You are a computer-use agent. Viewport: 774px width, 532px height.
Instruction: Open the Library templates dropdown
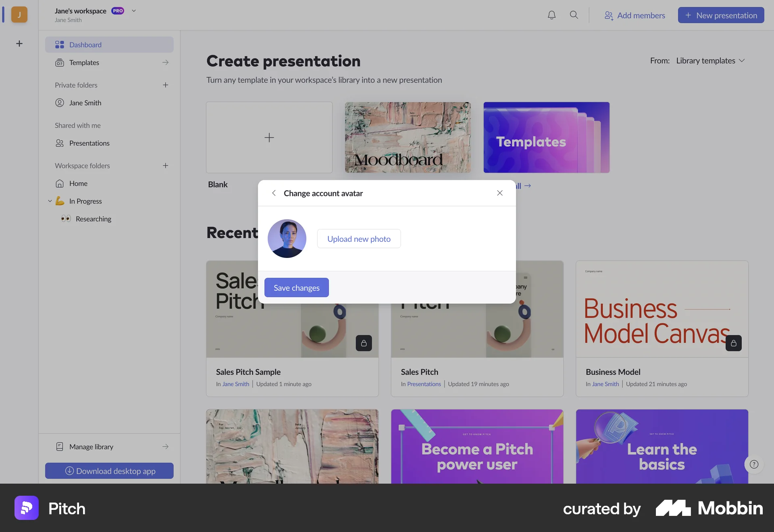(x=711, y=60)
